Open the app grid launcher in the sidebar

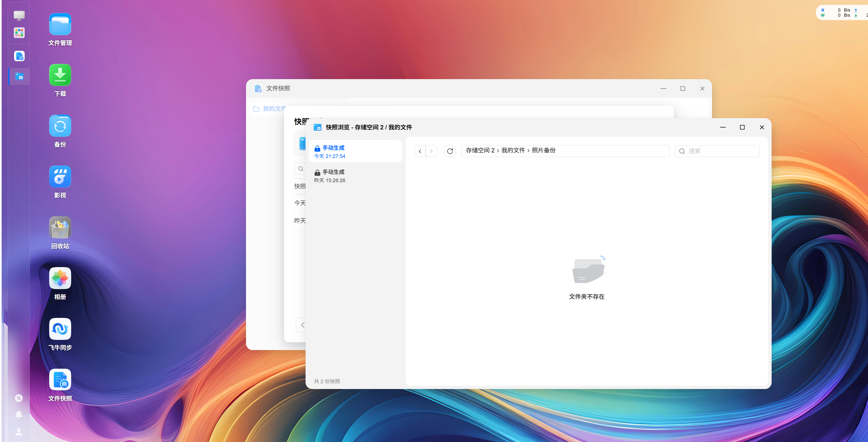pyautogui.click(x=19, y=33)
